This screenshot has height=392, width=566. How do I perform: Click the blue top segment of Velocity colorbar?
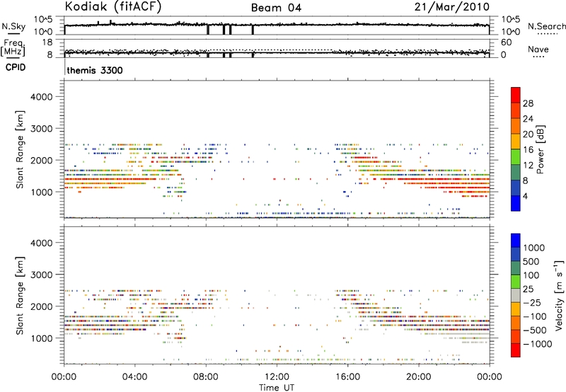click(x=516, y=241)
